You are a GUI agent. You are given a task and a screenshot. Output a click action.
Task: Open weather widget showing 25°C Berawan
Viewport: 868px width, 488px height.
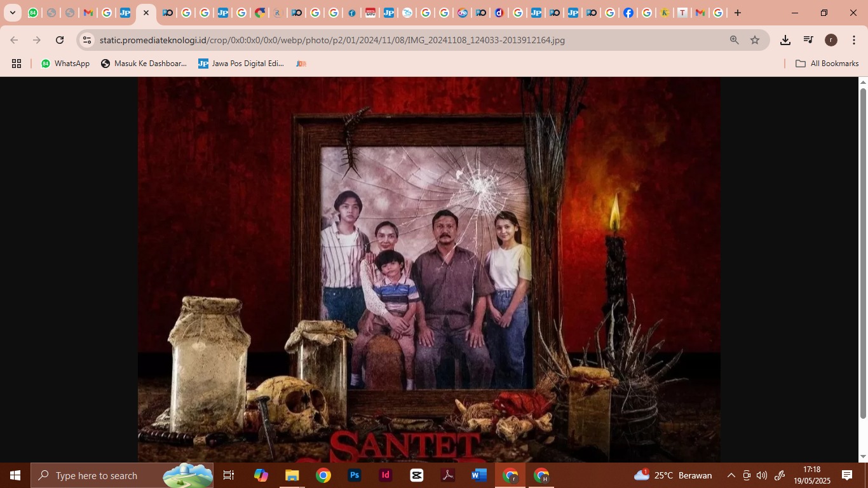[673, 475]
